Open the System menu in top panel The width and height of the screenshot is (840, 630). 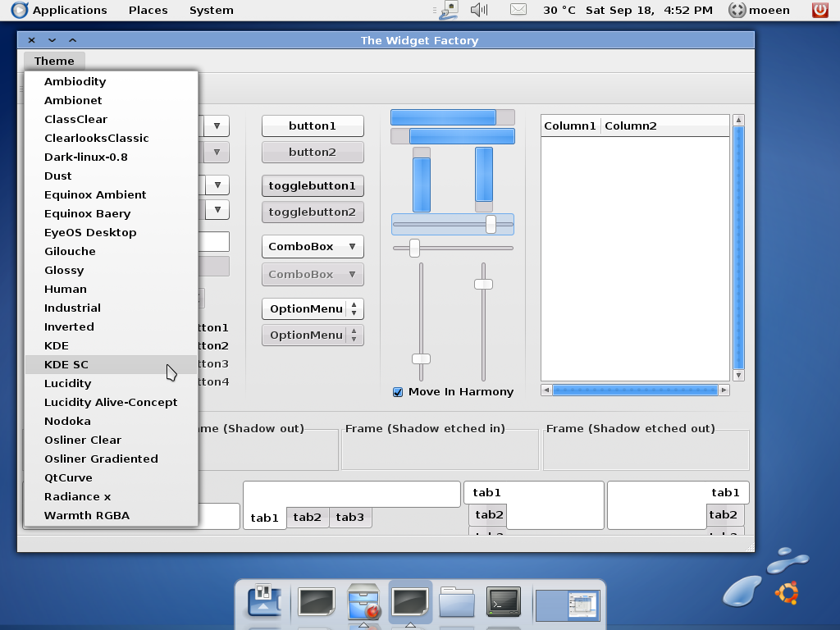tap(212, 10)
